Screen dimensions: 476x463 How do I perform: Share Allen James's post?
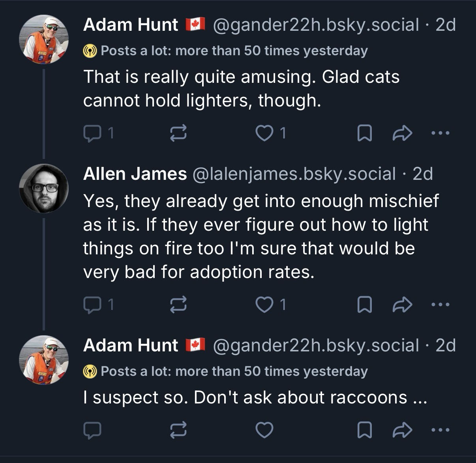pyautogui.click(x=402, y=304)
